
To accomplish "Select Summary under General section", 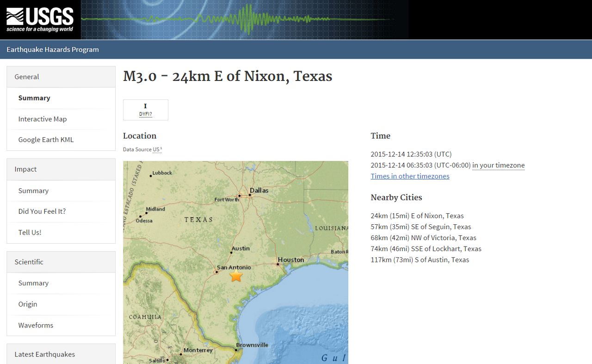I will pos(34,98).
